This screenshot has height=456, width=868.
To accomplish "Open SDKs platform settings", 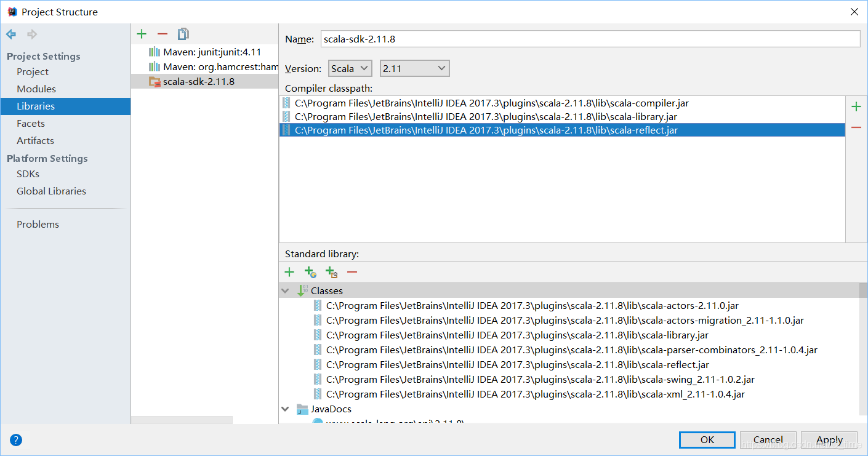I will coord(28,174).
